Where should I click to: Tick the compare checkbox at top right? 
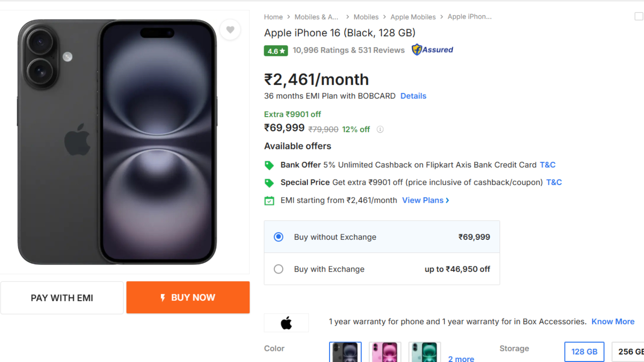[x=639, y=17]
